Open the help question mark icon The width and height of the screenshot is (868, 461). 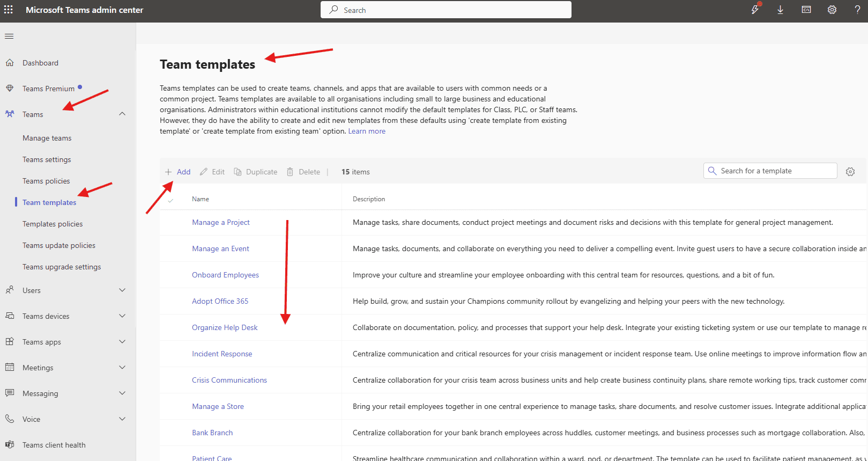point(858,10)
